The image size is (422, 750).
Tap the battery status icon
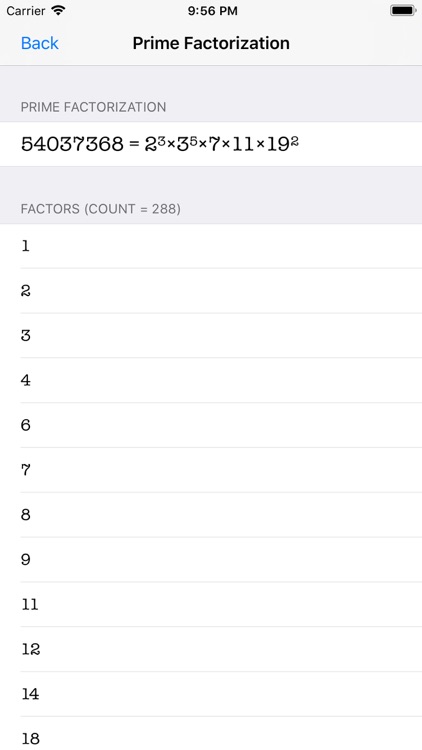[402, 11]
